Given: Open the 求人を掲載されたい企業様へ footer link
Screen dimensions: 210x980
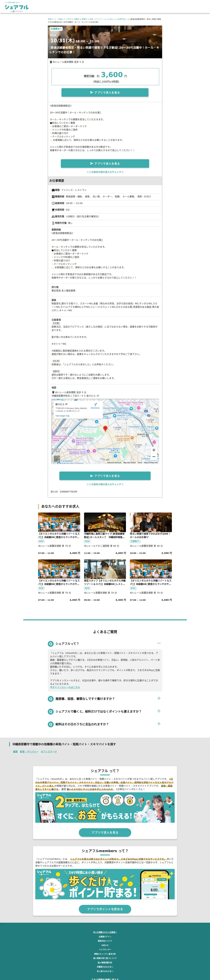Looking at the screenshot, I should 105,932.
